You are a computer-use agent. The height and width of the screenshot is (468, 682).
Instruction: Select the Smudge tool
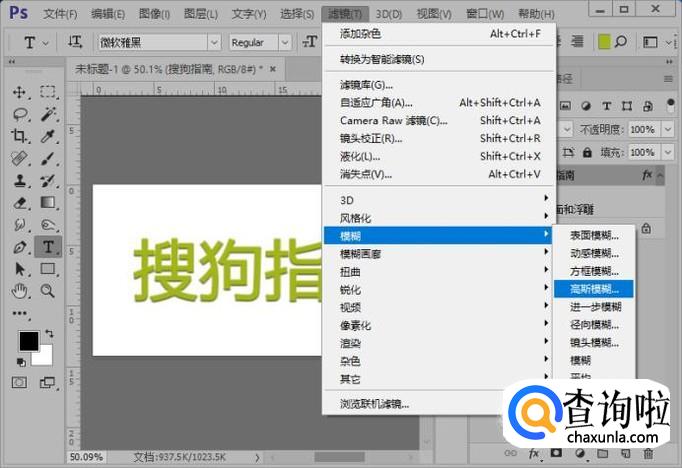coord(20,225)
